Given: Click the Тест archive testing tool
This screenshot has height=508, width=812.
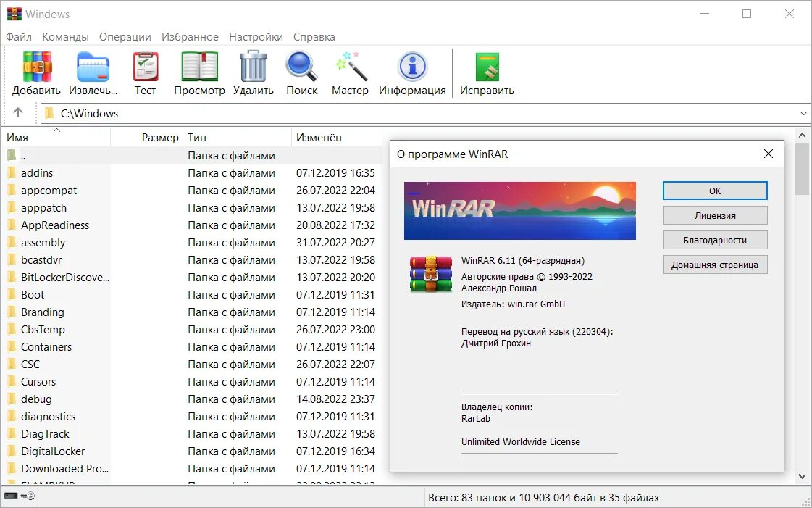Looking at the screenshot, I should point(145,72).
